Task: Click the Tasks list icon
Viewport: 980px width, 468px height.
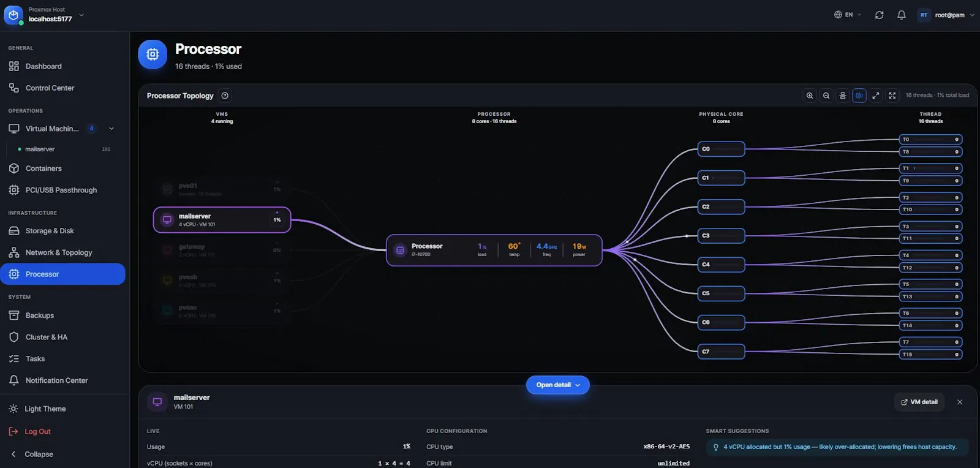Action: (14, 359)
